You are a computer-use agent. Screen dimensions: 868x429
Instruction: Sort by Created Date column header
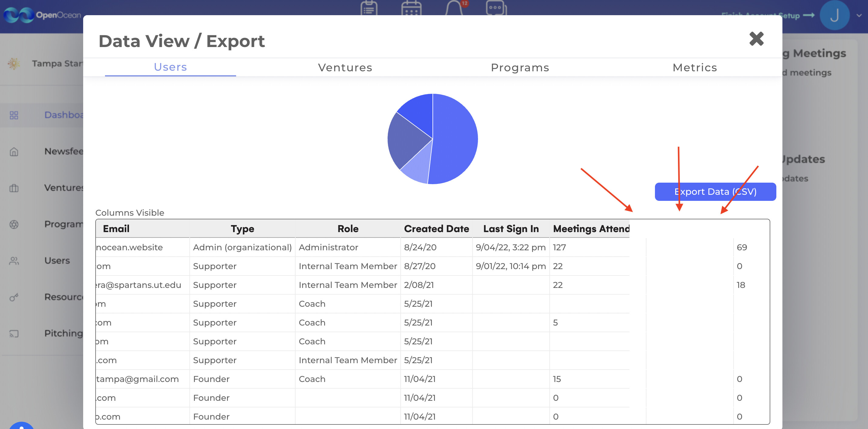[436, 229]
